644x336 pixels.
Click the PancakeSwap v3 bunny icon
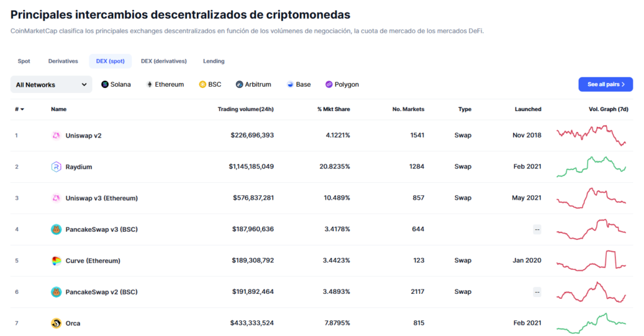tap(56, 229)
